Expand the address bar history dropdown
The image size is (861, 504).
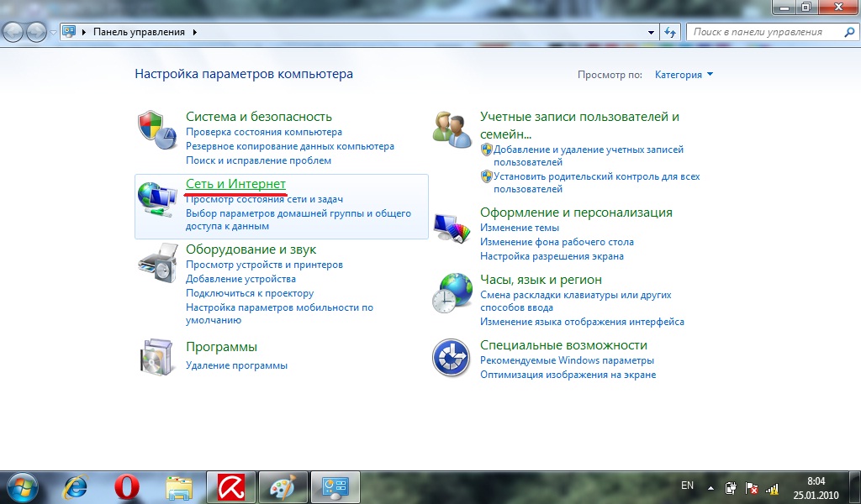[x=652, y=33]
